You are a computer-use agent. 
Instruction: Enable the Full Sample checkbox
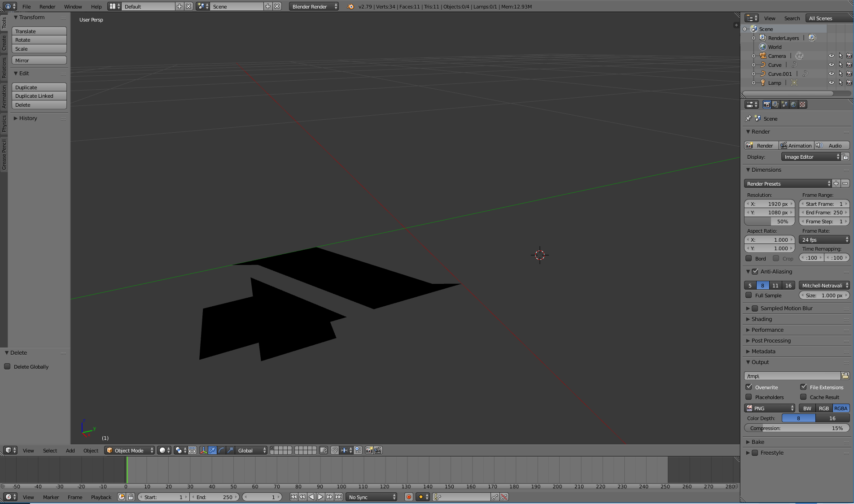click(x=749, y=295)
